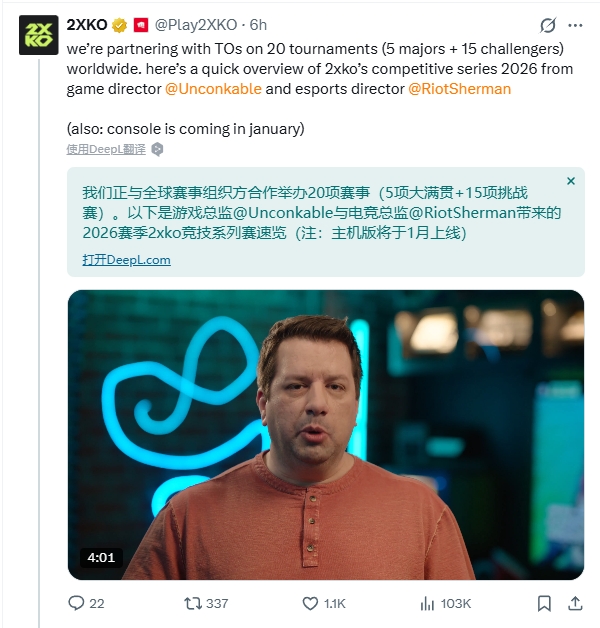Repost the tweet showing 337 reposts
600x628 pixels.
tap(206, 603)
